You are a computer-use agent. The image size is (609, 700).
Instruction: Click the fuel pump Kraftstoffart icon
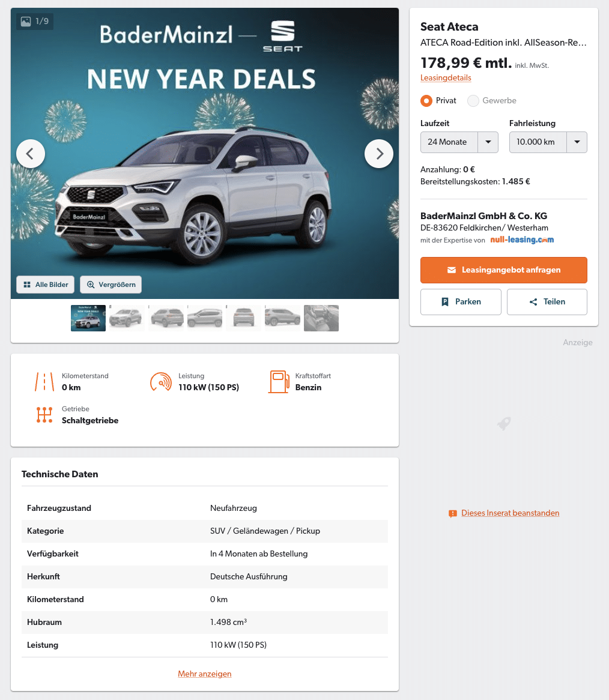coord(279,382)
